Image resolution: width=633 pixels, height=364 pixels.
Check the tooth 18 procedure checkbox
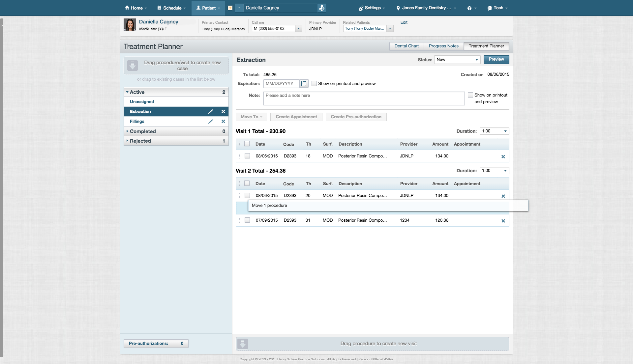[x=247, y=156]
